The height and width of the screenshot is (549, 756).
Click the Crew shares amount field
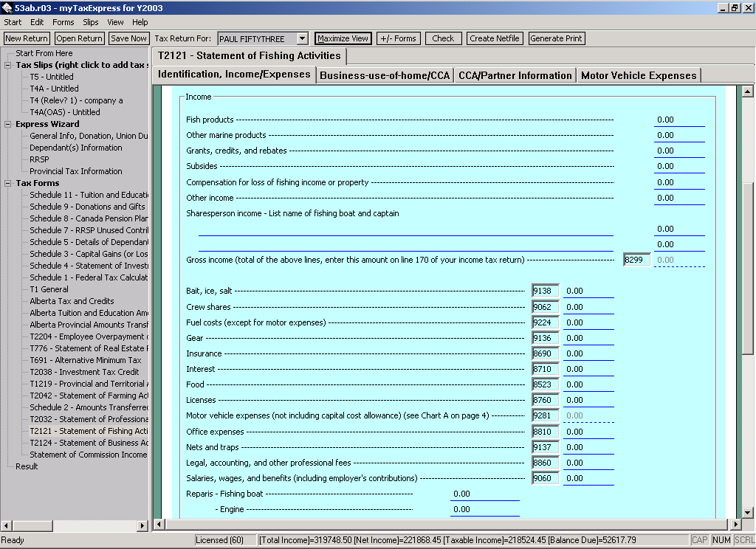click(x=588, y=307)
